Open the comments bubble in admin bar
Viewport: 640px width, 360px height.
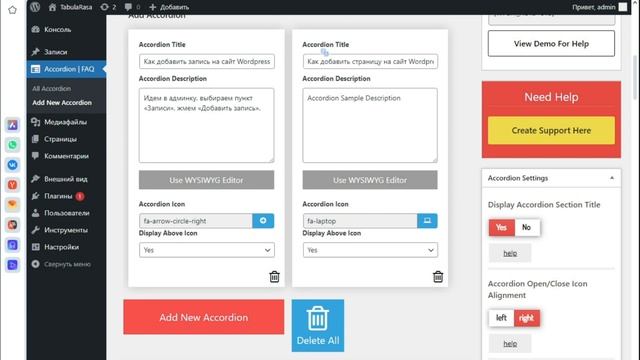tap(132, 7)
